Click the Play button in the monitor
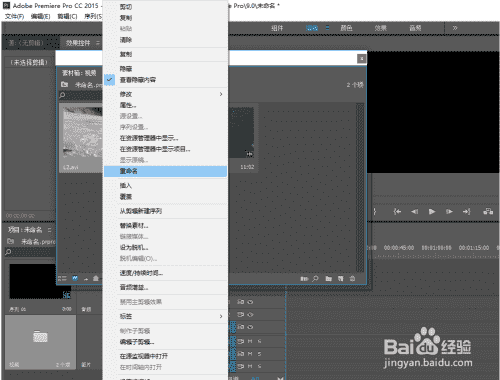The width and height of the screenshot is (500, 380). (x=432, y=211)
